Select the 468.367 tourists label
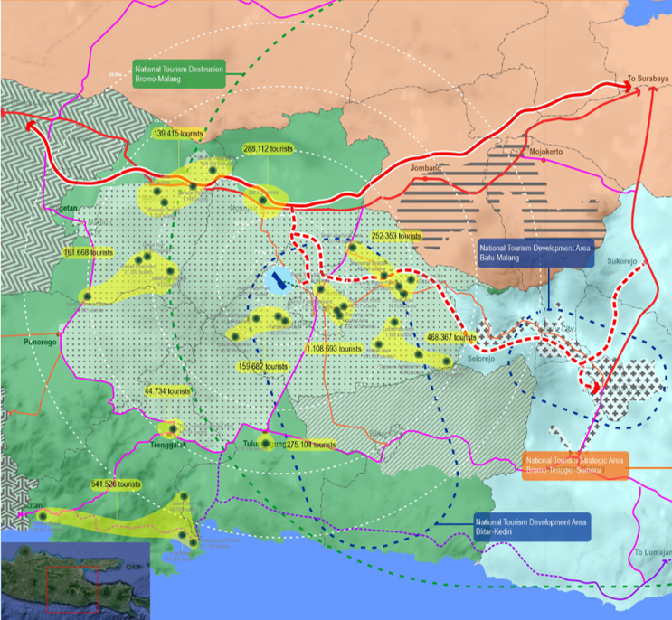 tap(450, 337)
